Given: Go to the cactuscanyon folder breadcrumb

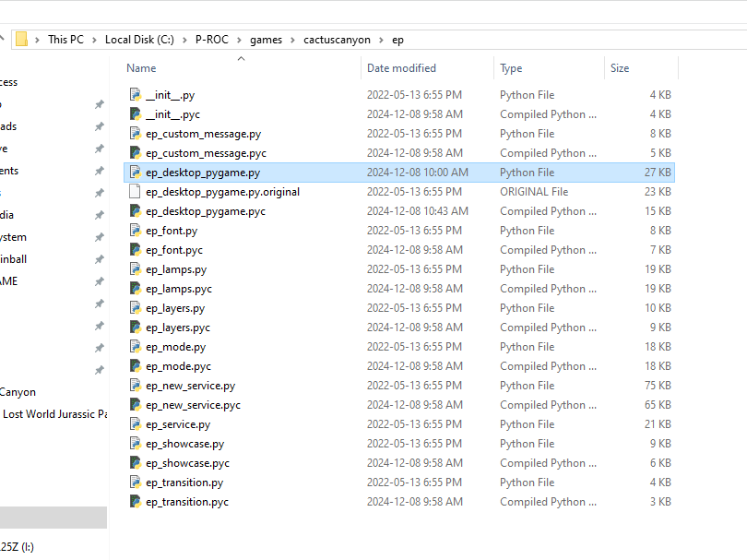Looking at the screenshot, I should click(337, 40).
